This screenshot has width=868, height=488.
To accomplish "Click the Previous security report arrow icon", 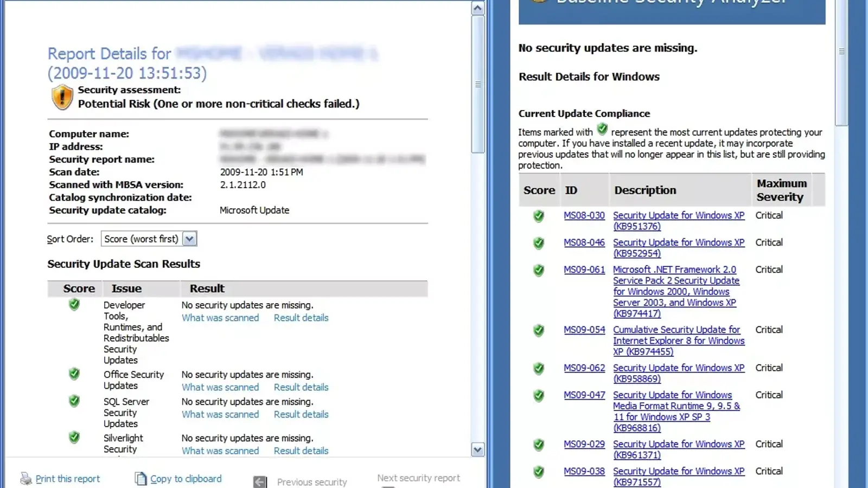I will (x=260, y=481).
